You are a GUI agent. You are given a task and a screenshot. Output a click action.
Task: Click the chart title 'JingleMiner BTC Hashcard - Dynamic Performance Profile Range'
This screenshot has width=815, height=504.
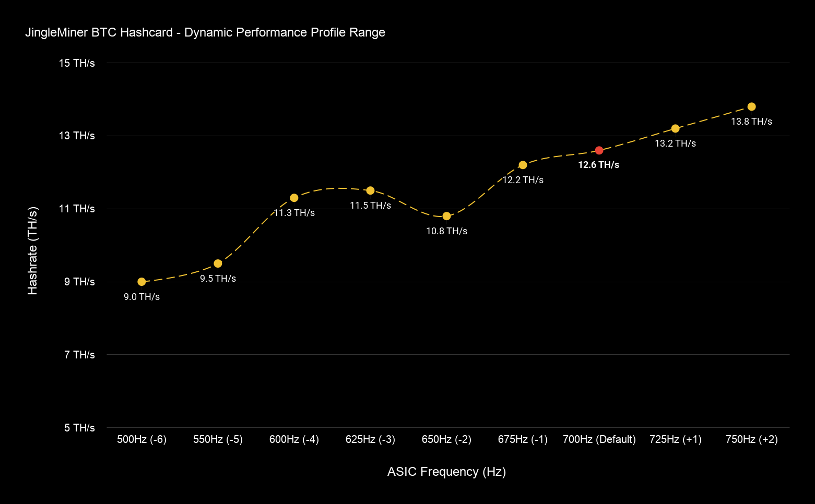click(x=205, y=32)
